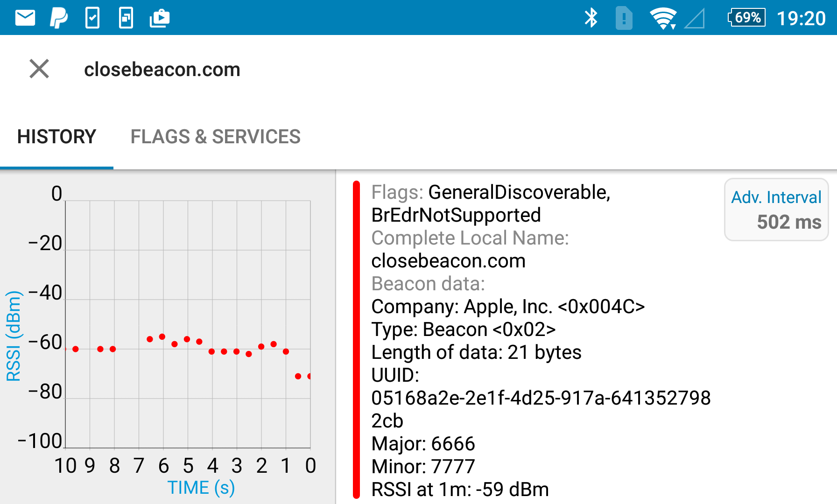The width and height of the screenshot is (837, 504).
Task: Tap the red vertical bar beside beacon data
Action: point(357,340)
